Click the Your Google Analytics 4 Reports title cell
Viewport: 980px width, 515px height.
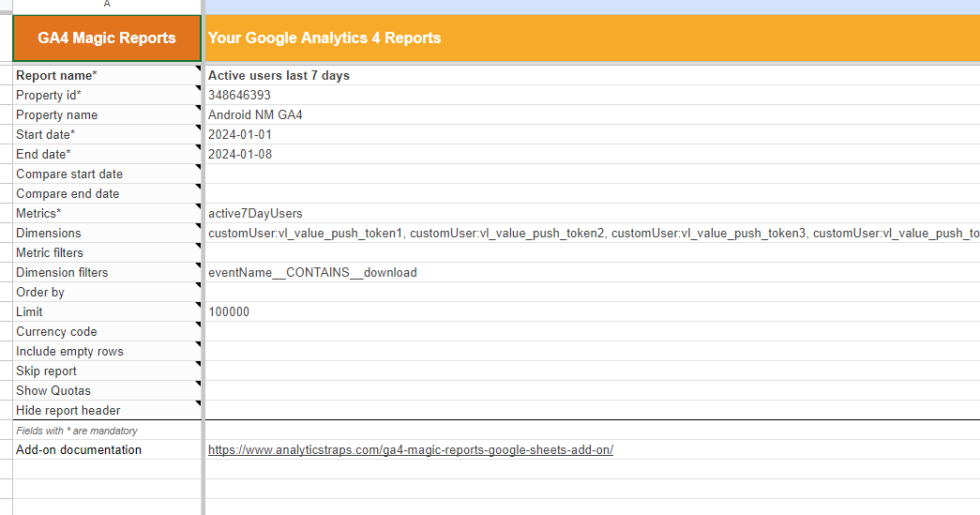(x=593, y=38)
